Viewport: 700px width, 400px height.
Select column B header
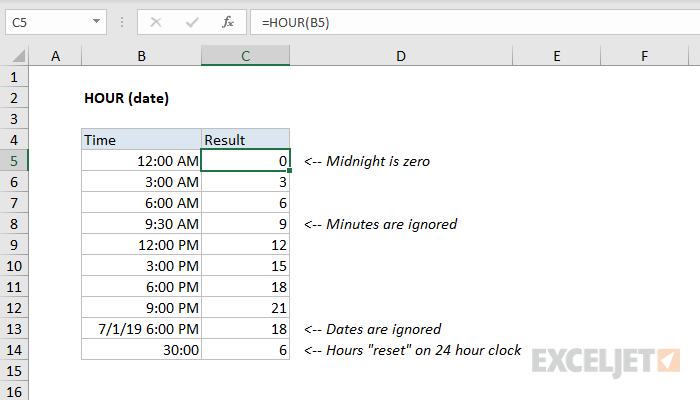pyautogui.click(x=142, y=56)
